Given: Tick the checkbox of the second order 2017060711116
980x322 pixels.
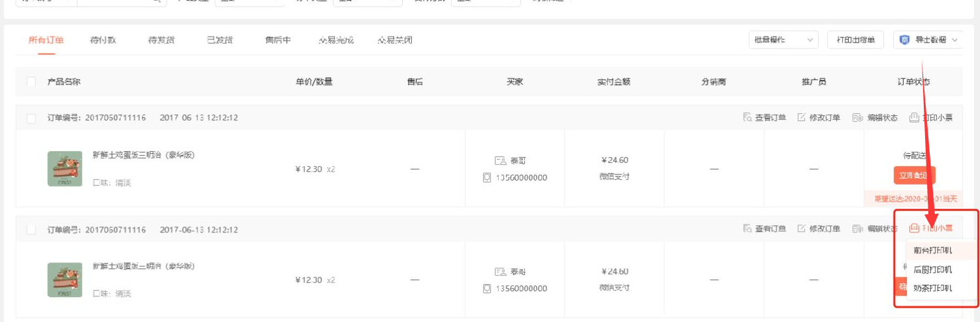Looking at the screenshot, I should (x=31, y=230).
